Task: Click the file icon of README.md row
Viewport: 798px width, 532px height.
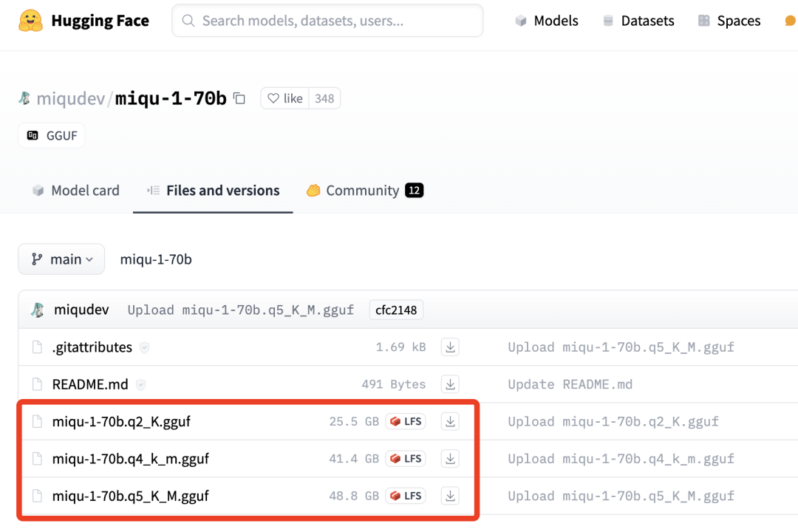Action: 37,384
